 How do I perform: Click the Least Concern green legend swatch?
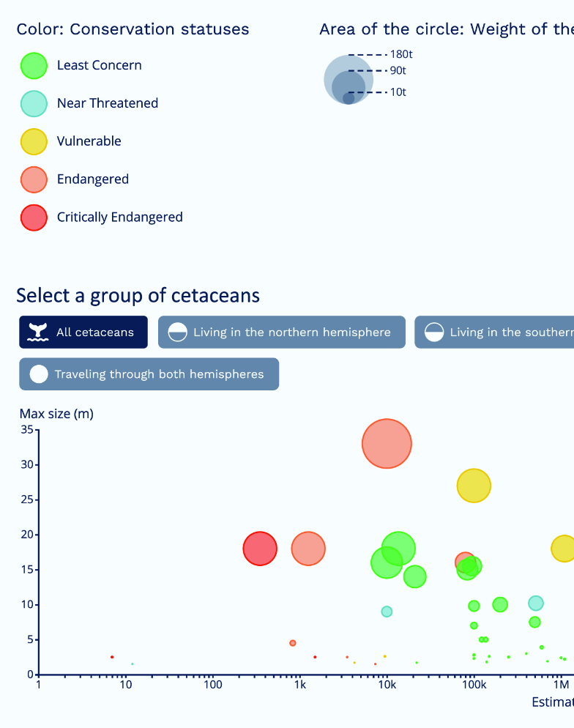pos(34,65)
